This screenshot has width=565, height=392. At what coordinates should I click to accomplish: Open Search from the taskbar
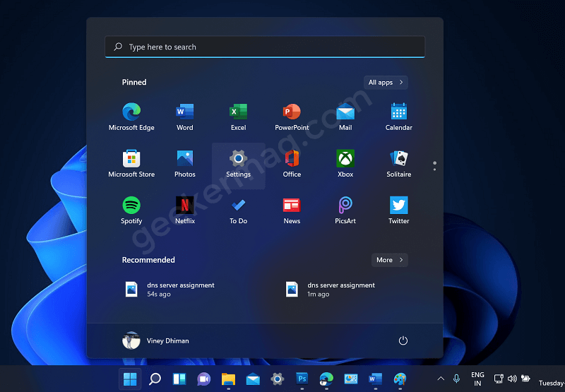[155, 379]
